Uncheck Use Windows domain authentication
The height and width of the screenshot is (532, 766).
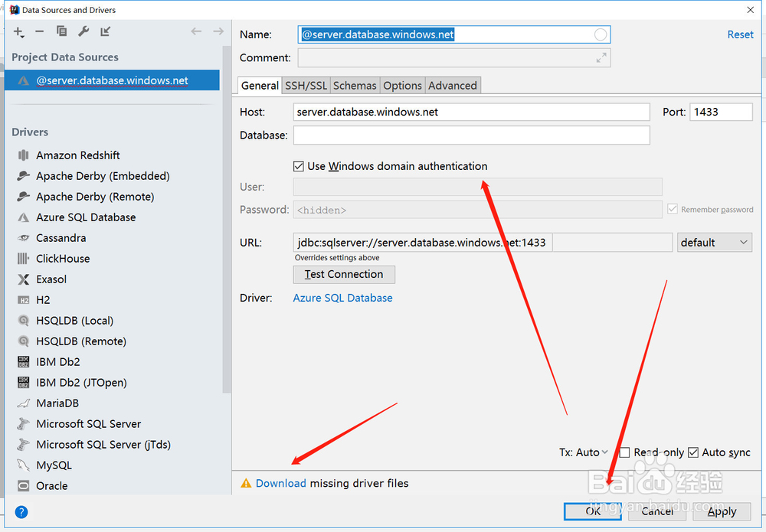(298, 166)
